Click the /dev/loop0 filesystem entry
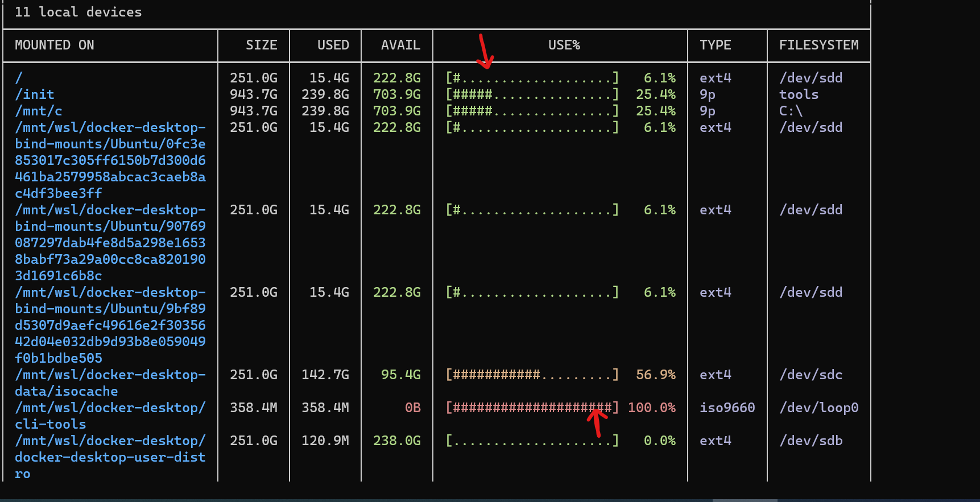980x502 pixels. point(819,408)
